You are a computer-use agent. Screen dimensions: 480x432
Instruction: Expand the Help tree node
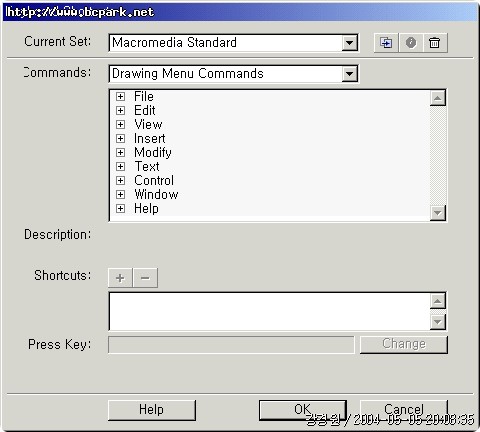[120, 209]
